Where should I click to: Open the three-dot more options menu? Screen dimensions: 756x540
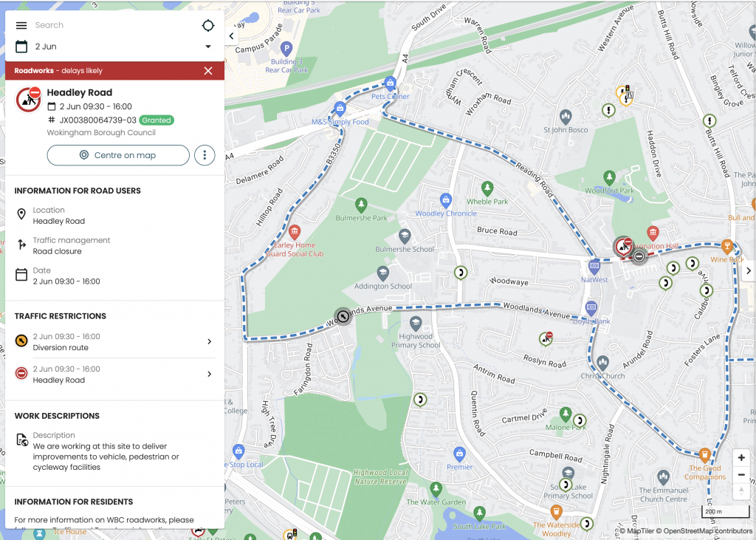(x=205, y=155)
